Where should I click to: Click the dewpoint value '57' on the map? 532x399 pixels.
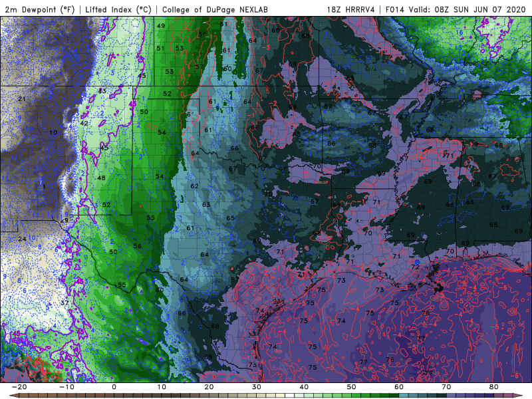[199, 66]
